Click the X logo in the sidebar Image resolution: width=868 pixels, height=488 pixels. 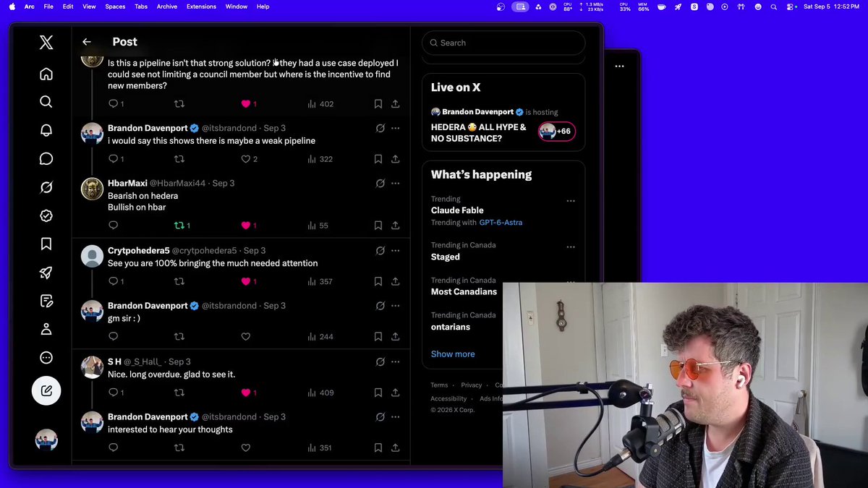click(x=46, y=43)
